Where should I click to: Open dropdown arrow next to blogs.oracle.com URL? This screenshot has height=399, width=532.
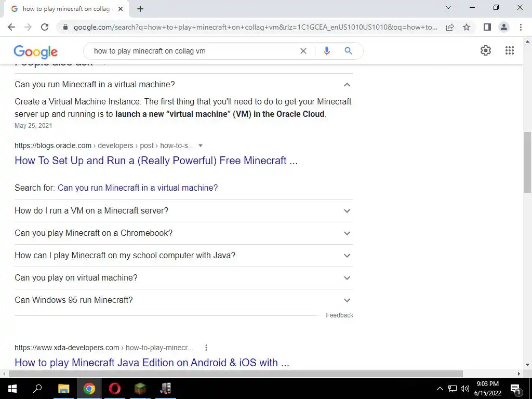[201, 146]
